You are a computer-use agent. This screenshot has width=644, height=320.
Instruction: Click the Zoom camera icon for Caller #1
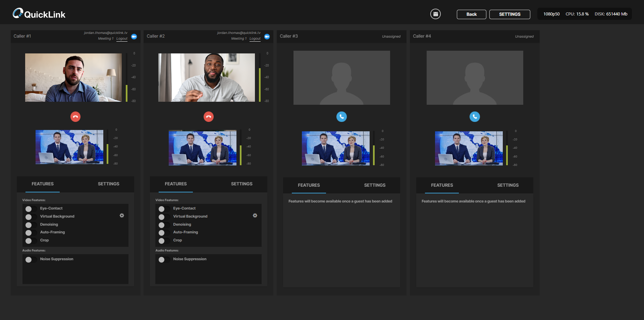[134, 37]
